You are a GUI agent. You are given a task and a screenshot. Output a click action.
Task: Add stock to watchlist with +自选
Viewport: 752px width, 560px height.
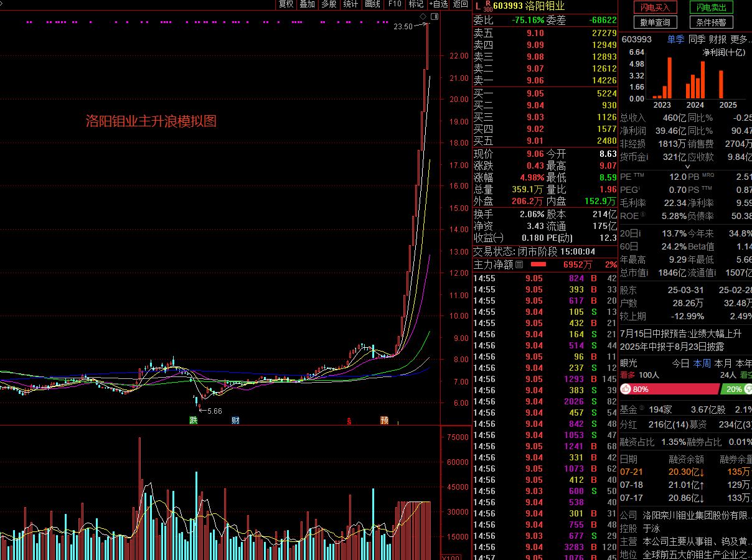click(x=438, y=4)
